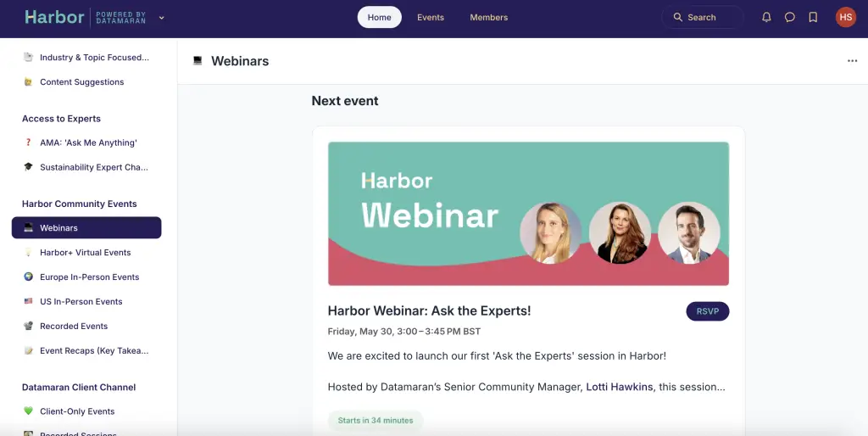Screen dimensions: 868x436
Task: Open US In-Person Events space
Action: point(86,301)
